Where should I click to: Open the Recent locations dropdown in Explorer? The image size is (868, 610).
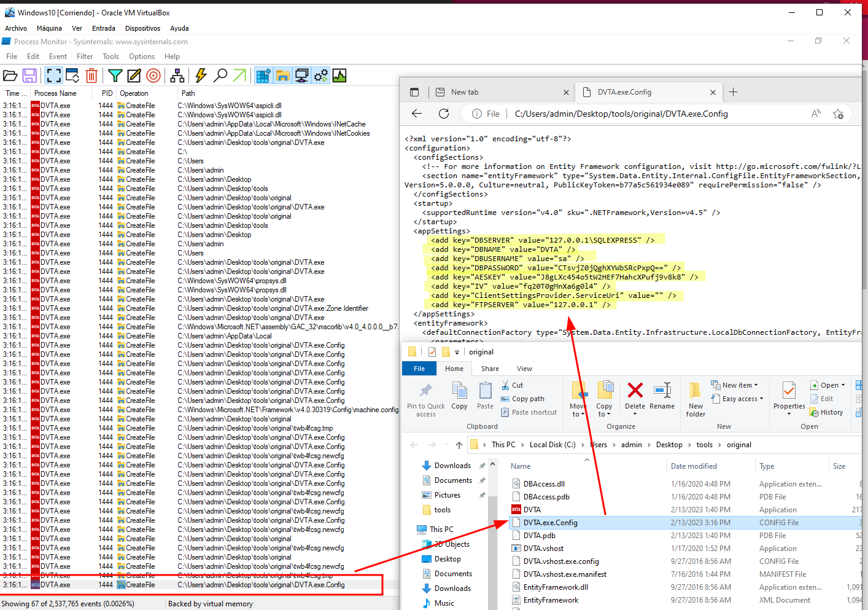(x=446, y=445)
